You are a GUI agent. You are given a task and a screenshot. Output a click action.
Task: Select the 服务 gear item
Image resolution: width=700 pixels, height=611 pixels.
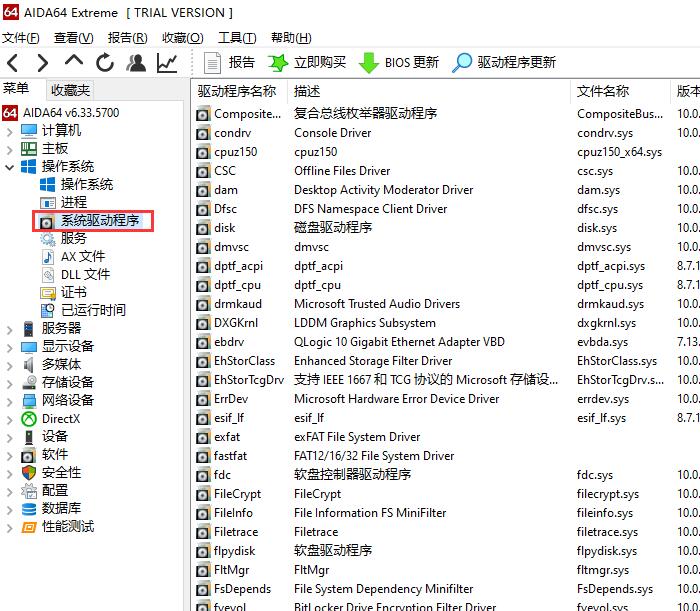pyautogui.click(x=74, y=238)
